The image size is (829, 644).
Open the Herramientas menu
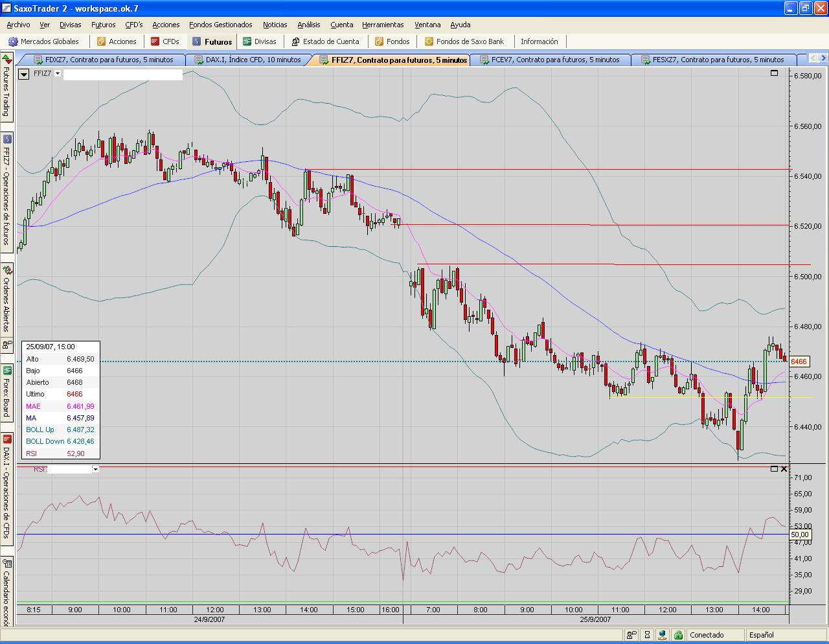pos(382,25)
